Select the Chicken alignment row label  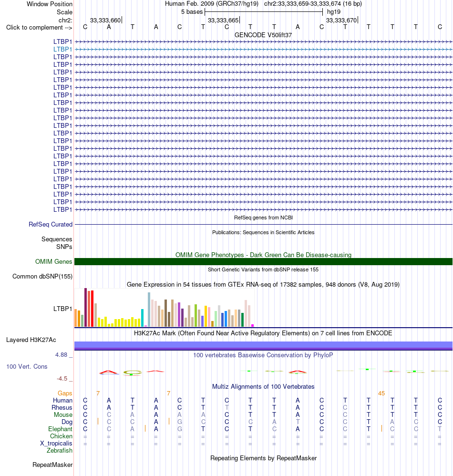click(62, 436)
